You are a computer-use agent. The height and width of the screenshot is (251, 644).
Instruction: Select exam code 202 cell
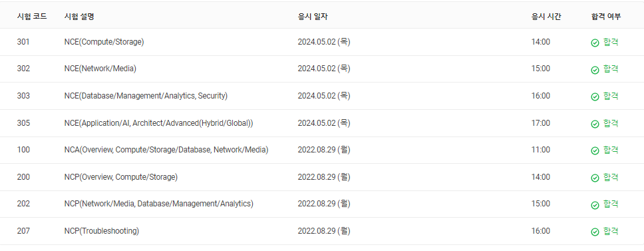23,204
